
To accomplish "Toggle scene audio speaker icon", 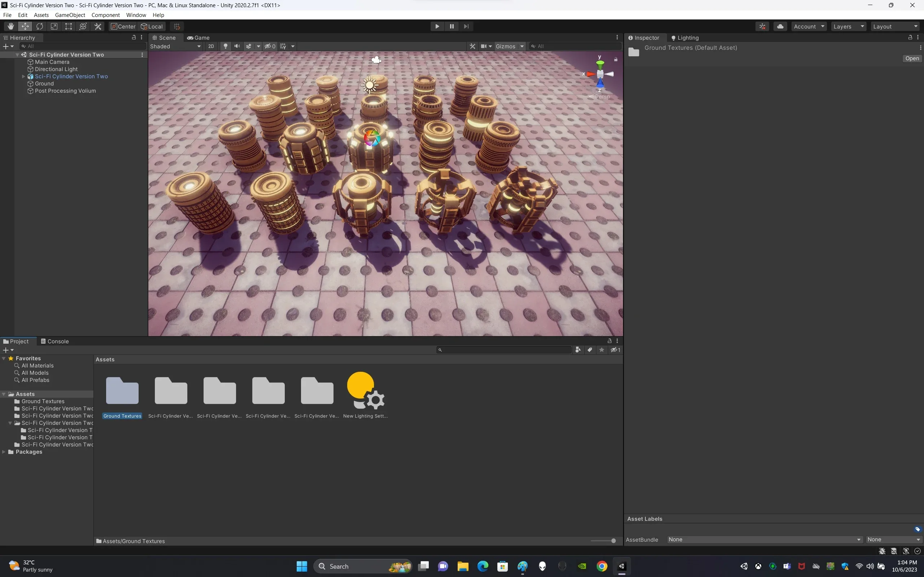I will coord(237,46).
